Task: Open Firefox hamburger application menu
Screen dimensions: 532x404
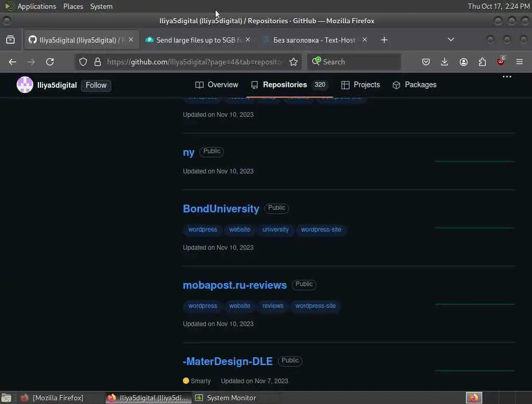Action: click(520, 62)
